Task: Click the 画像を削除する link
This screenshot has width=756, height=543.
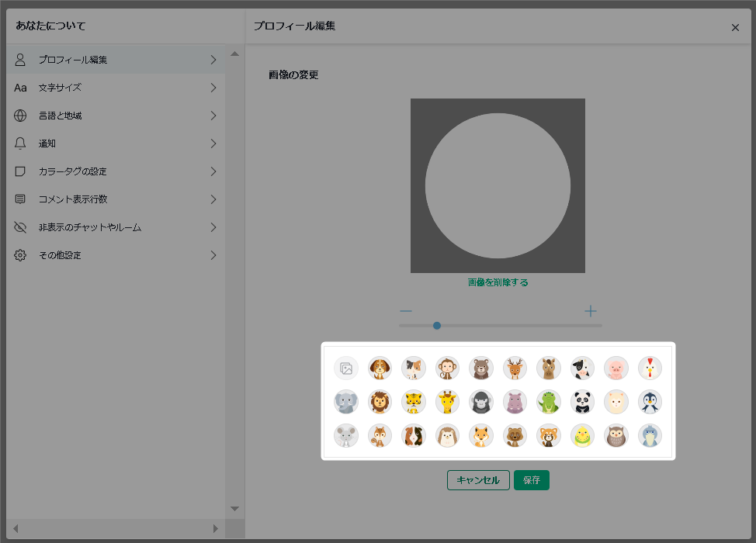Action: (498, 282)
